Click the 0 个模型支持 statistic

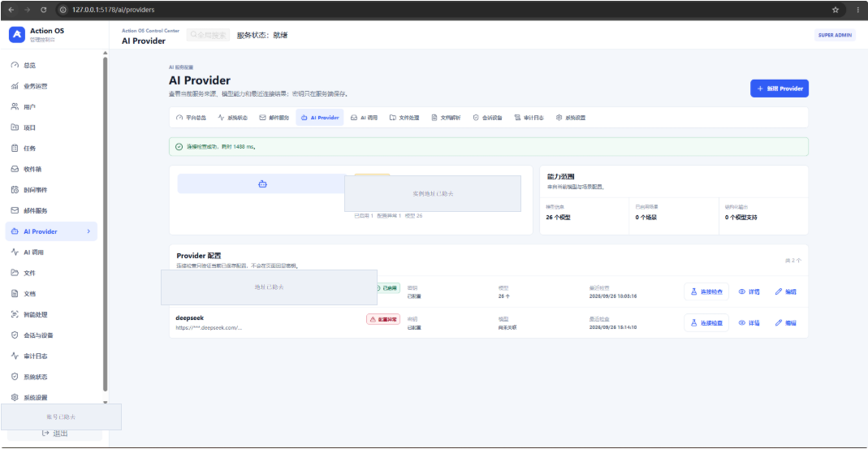(741, 218)
